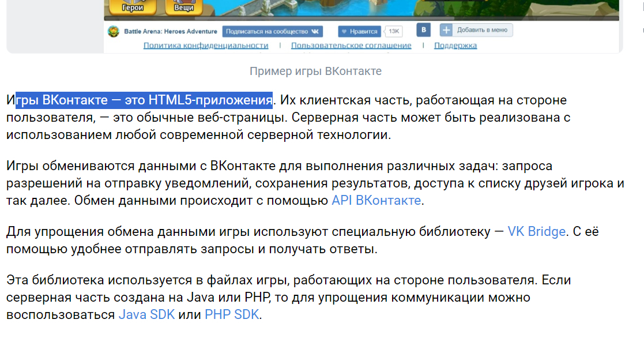Click the Battle Arena game logo icon

click(x=114, y=31)
